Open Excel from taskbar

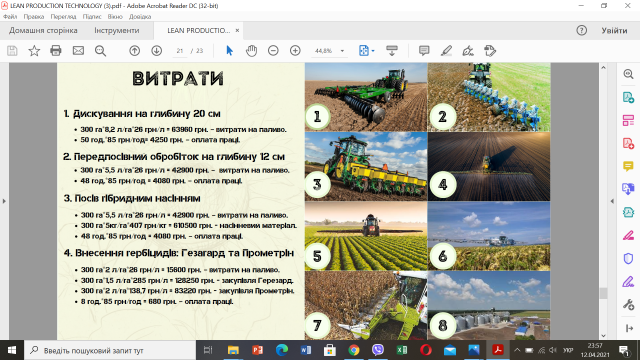pyautogui.click(x=402, y=350)
